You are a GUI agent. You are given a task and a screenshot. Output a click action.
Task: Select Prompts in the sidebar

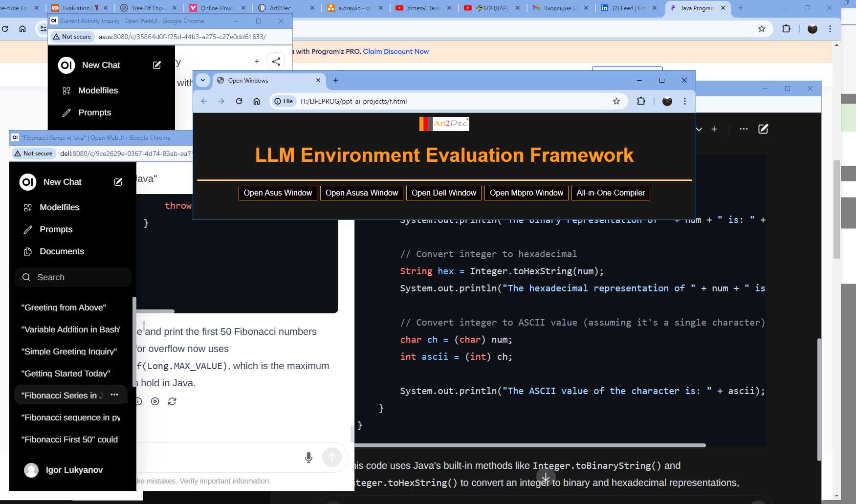click(x=56, y=229)
